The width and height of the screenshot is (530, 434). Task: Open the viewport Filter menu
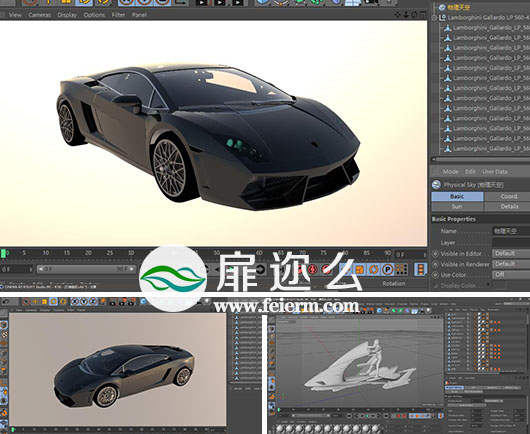click(118, 15)
